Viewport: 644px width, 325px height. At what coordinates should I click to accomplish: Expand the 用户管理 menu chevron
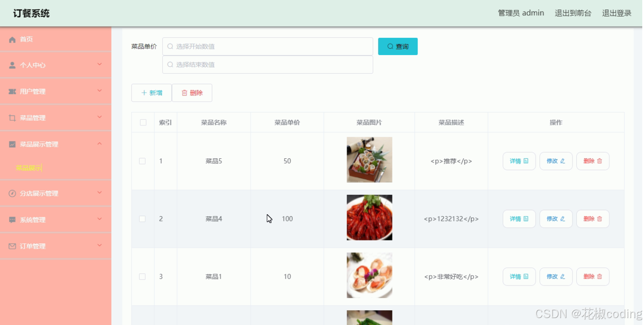(x=100, y=91)
